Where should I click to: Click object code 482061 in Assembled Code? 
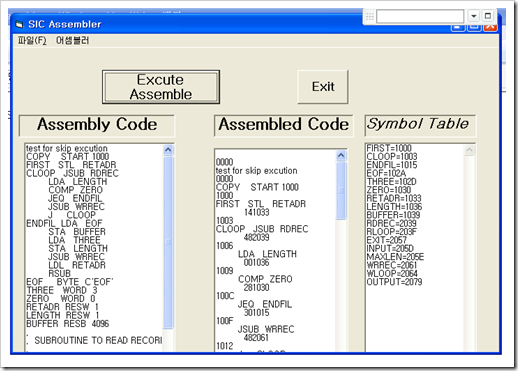coord(257,337)
